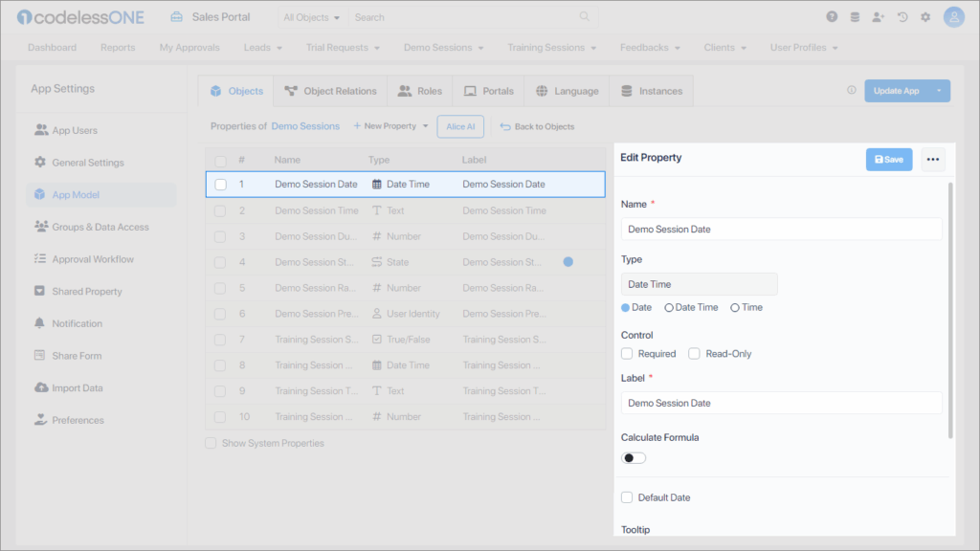Switch to the Instances tab
The height and width of the screenshot is (551, 980).
tap(651, 91)
